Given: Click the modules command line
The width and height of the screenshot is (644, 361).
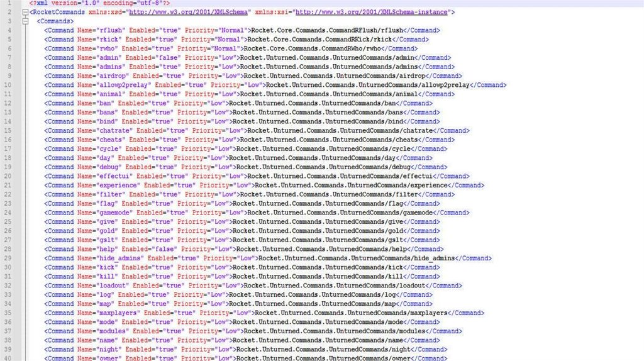Looking at the screenshot, I should (x=253, y=331).
